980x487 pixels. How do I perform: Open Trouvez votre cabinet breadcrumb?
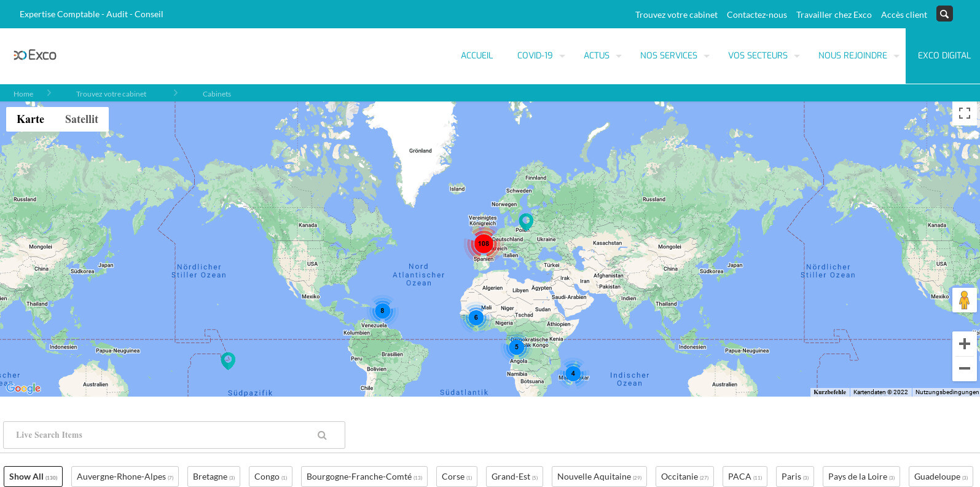click(111, 94)
